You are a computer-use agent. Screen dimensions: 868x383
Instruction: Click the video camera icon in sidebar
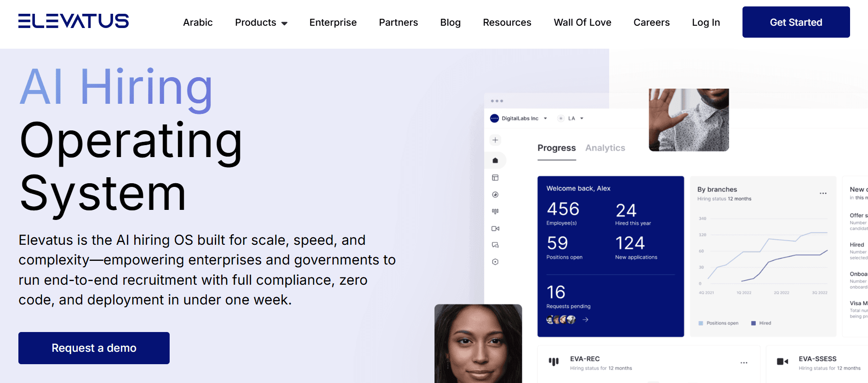[495, 228]
